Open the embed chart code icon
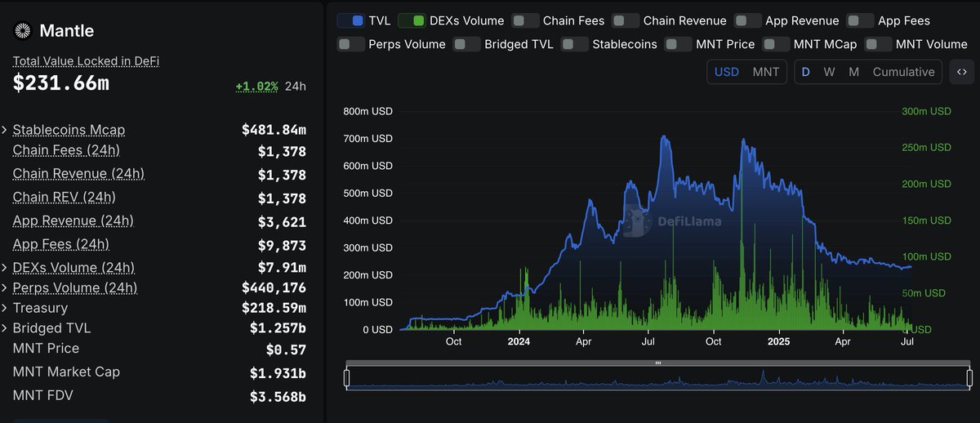The image size is (980, 423). tap(961, 72)
